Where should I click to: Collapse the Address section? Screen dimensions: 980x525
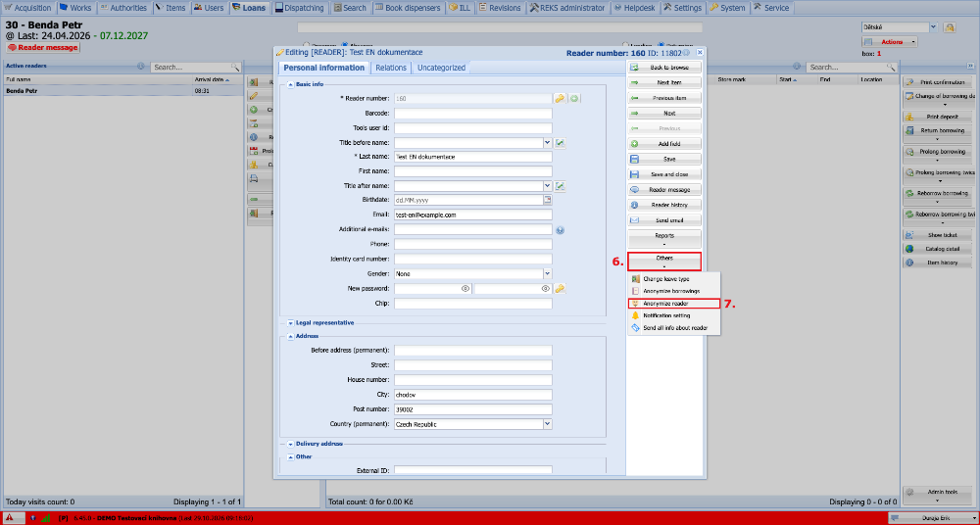tap(291, 336)
